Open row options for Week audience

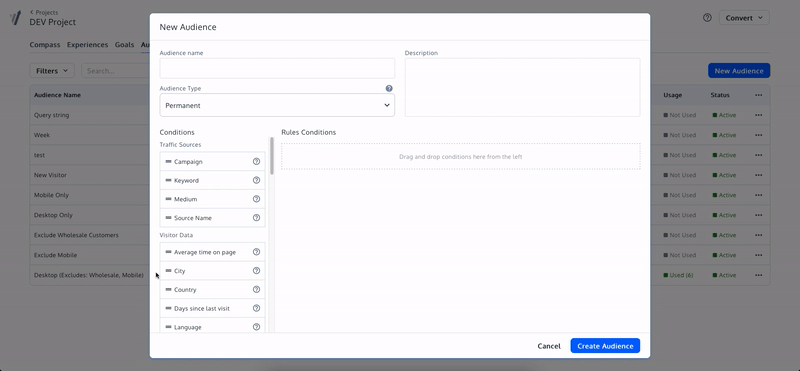[x=759, y=135]
